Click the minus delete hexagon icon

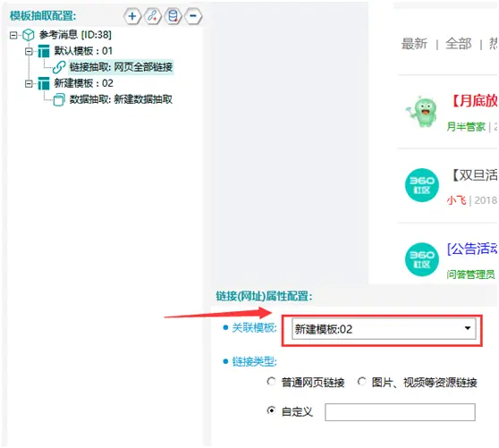point(193,16)
